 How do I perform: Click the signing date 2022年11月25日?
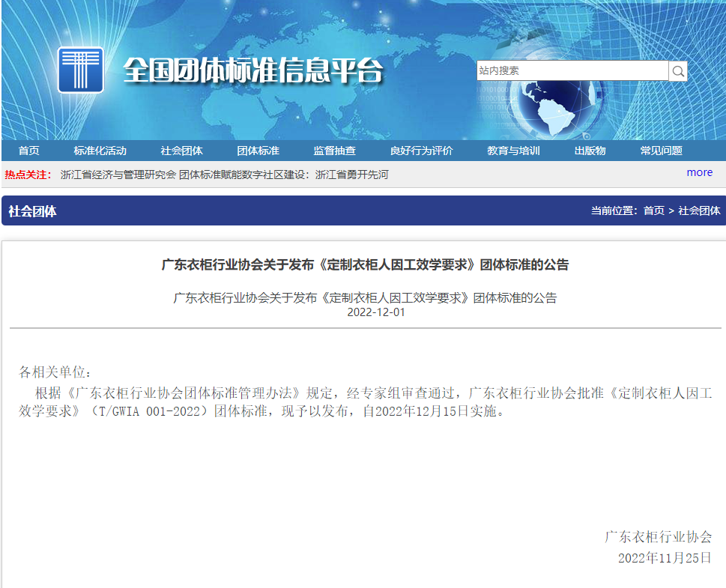click(665, 558)
